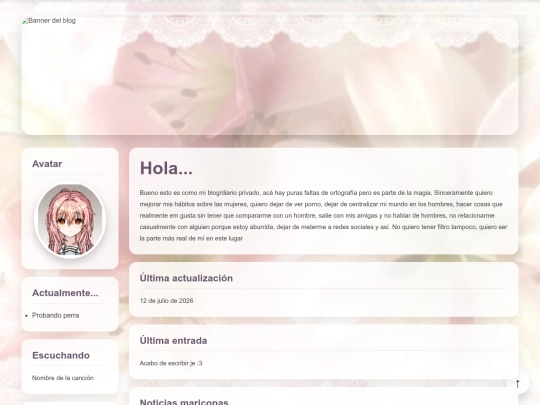Click the 'Hola...' heading
Screen dimensions: 540x405
click(166, 168)
